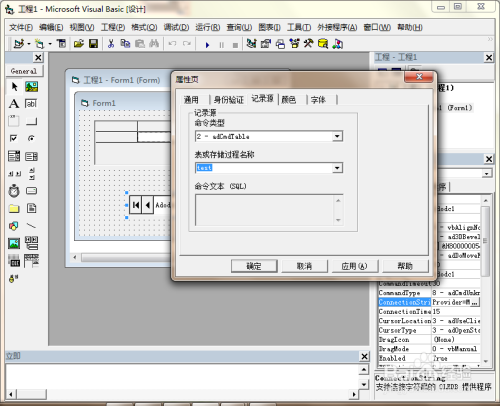
Task: Click the Save project toolbar icon
Action: coord(93,44)
